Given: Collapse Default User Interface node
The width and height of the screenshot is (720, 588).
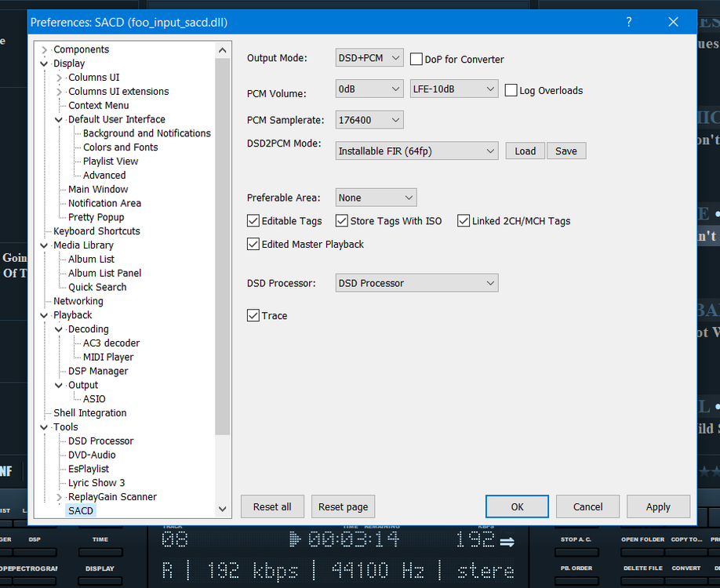Looking at the screenshot, I should point(59,119).
